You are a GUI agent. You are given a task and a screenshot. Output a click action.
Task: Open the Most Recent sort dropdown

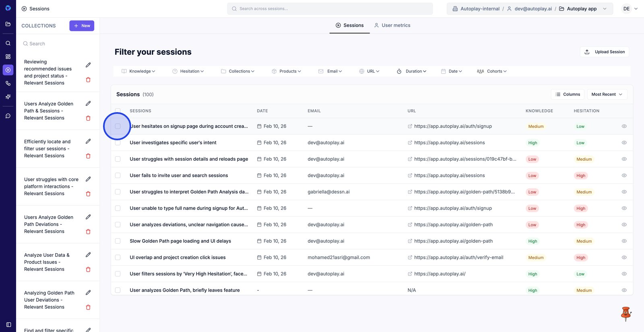(x=607, y=94)
